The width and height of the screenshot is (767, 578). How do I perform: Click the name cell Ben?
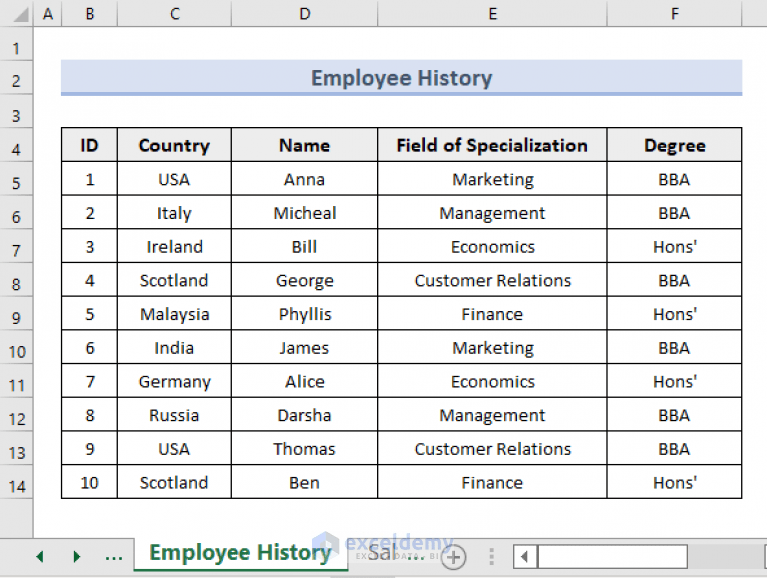click(x=304, y=483)
